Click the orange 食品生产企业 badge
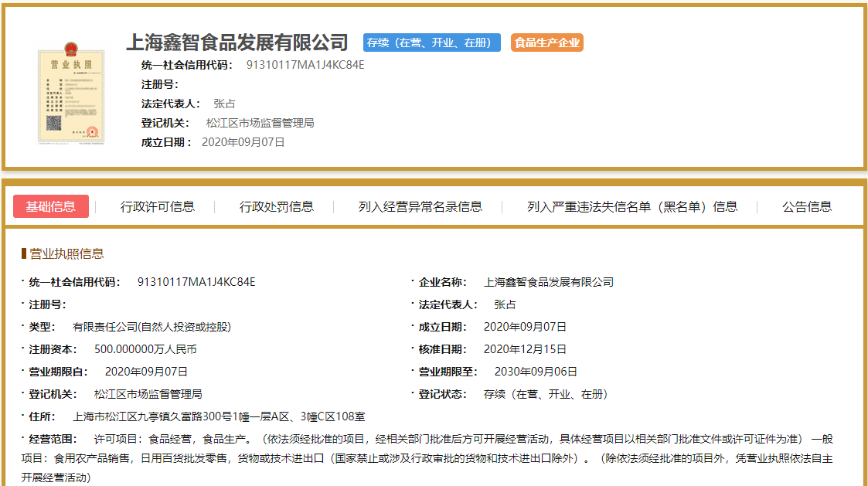868x486 pixels. (546, 42)
